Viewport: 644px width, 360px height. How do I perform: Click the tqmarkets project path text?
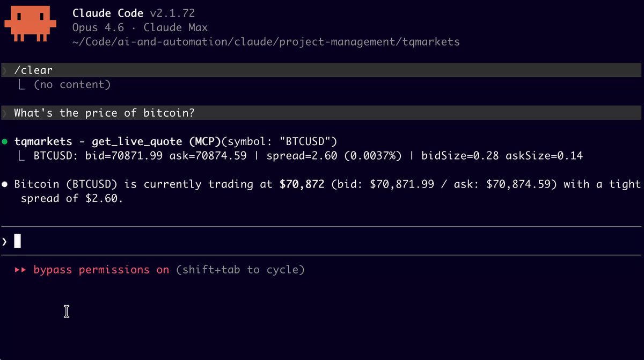point(266,41)
